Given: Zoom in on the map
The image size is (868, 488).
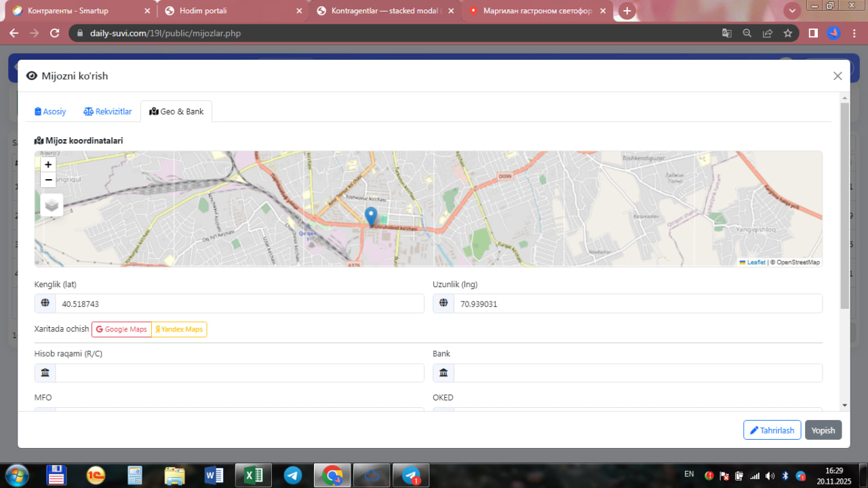Looking at the screenshot, I should 48,164.
